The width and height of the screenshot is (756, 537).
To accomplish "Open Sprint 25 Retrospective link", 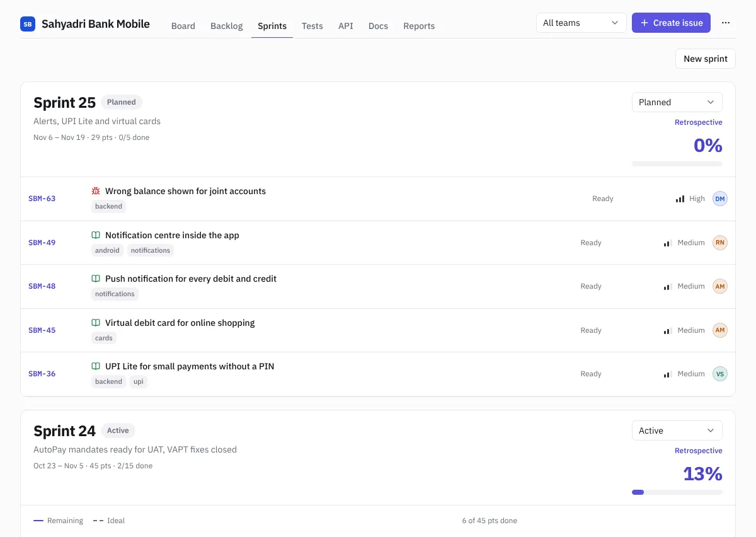I will (699, 122).
